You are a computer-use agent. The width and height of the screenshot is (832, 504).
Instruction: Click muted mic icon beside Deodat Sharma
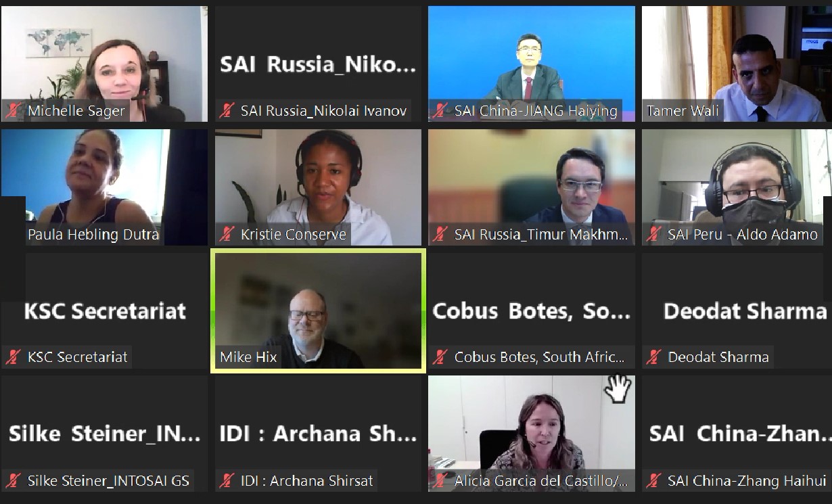[x=653, y=357]
